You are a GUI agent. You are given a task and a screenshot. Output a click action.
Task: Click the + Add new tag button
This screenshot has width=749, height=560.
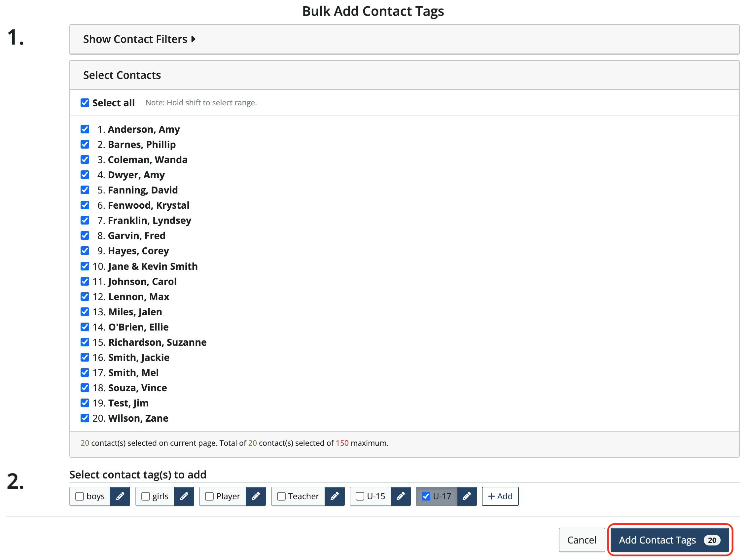(x=500, y=496)
